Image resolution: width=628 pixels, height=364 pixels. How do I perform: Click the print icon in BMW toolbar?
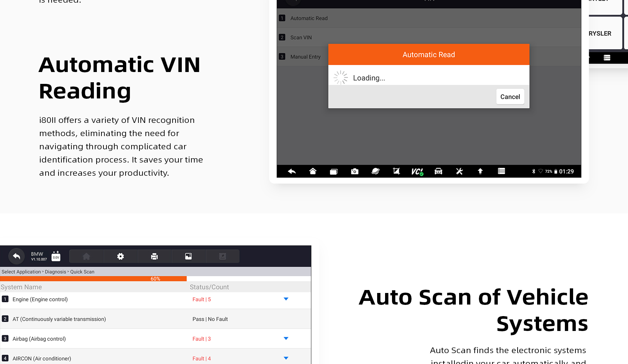[x=154, y=256]
